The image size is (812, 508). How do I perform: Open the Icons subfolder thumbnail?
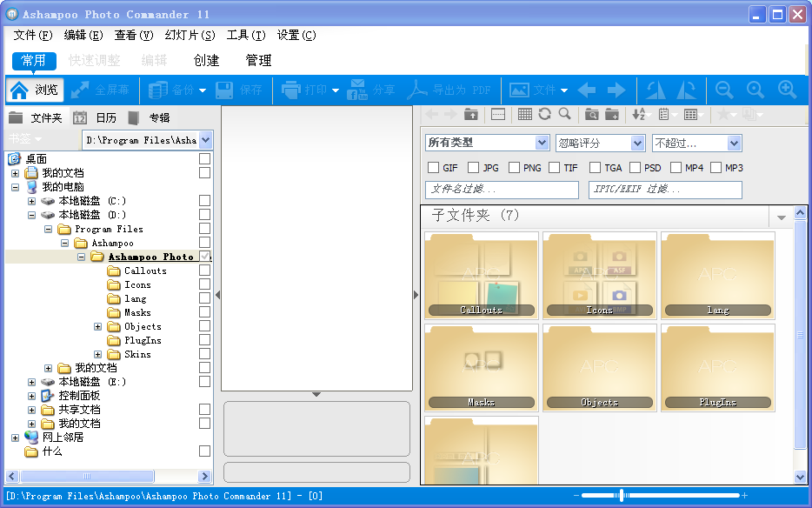(x=599, y=275)
